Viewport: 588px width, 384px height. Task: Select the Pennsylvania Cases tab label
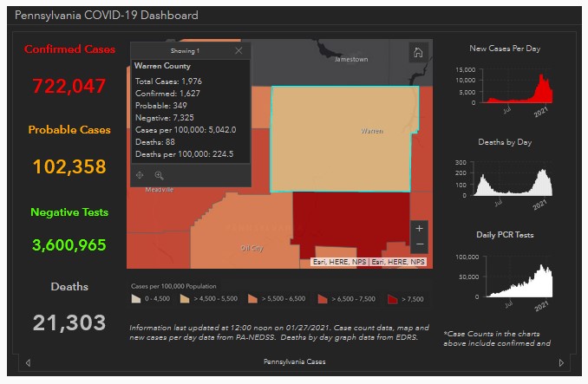[294, 361]
